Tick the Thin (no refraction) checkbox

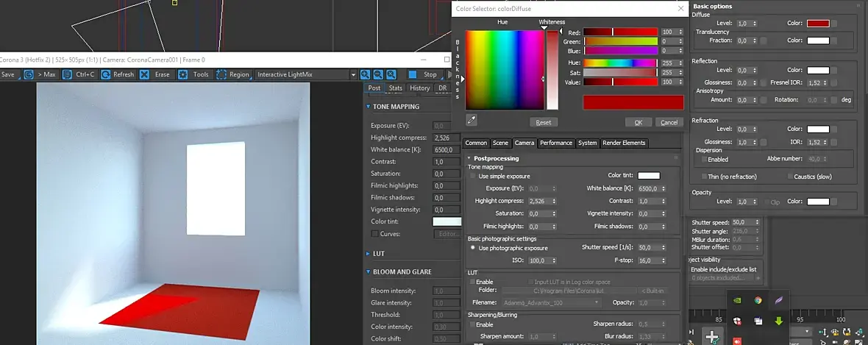tap(703, 177)
